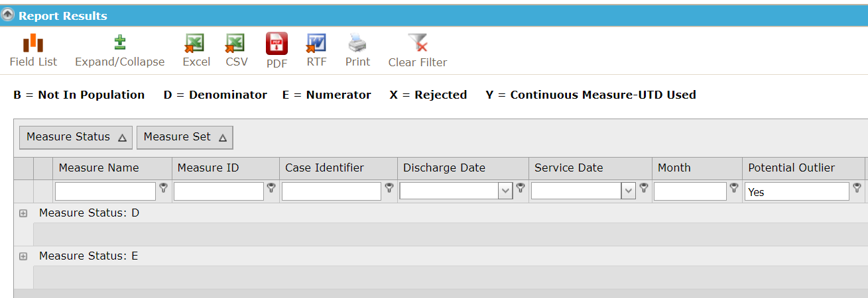Expand the Measure Status: D group
Viewport: 868px width, 298px height.
coord(23,213)
